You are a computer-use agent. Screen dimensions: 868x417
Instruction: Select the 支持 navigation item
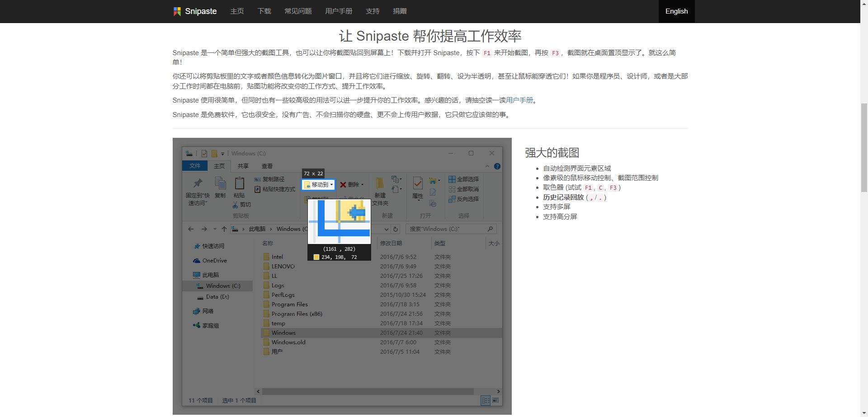click(373, 11)
